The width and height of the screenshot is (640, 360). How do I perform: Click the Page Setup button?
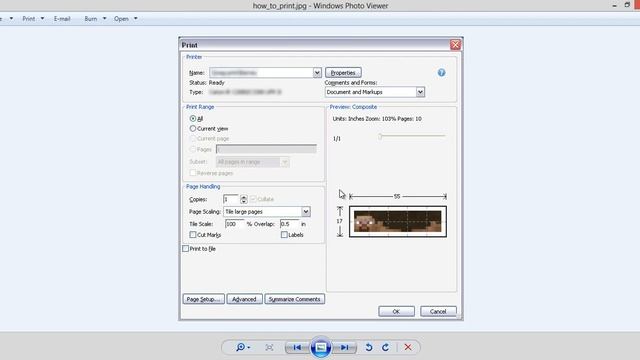[203, 299]
